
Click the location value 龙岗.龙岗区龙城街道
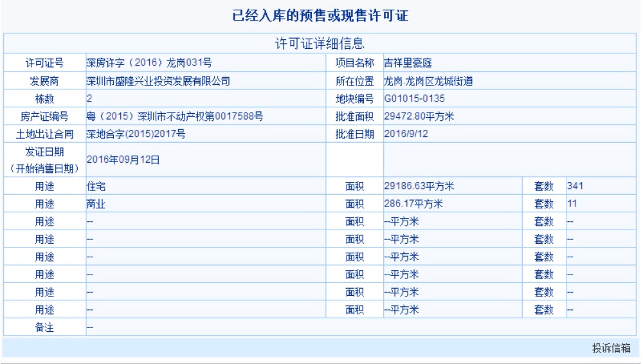coord(428,81)
